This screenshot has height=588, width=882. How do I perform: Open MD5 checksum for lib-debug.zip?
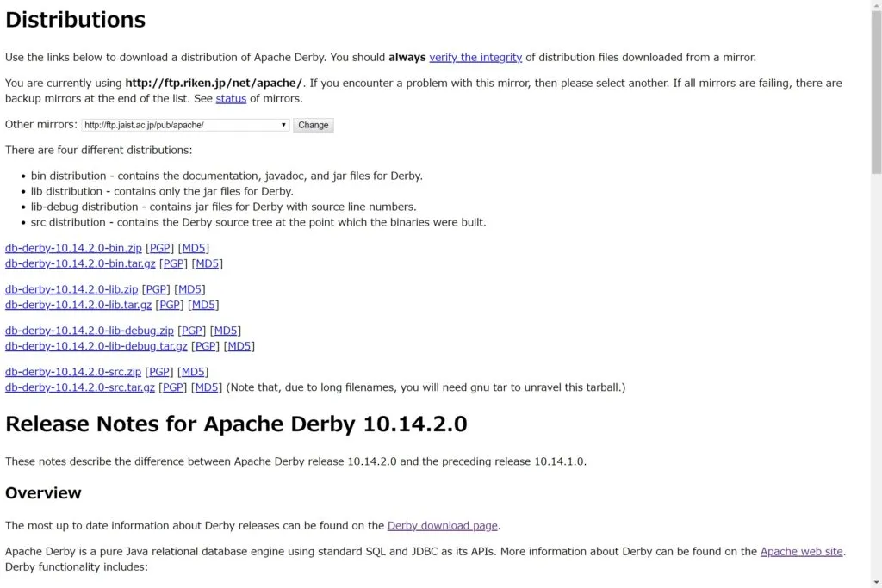pyautogui.click(x=226, y=331)
